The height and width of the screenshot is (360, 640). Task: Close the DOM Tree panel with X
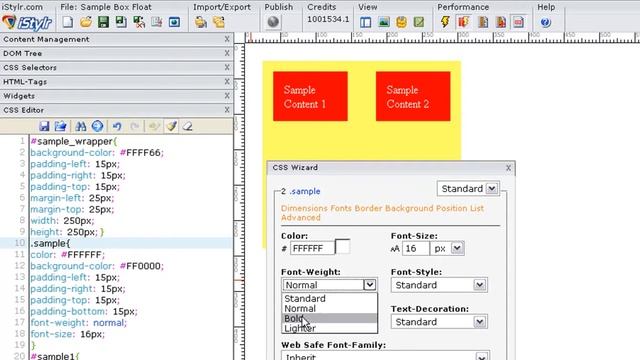pyautogui.click(x=227, y=53)
